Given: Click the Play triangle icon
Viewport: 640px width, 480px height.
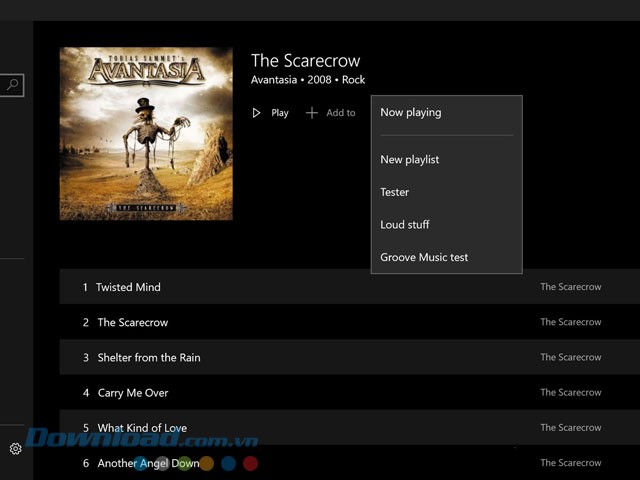Looking at the screenshot, I should pyautogui.click(x=257, y=113).
